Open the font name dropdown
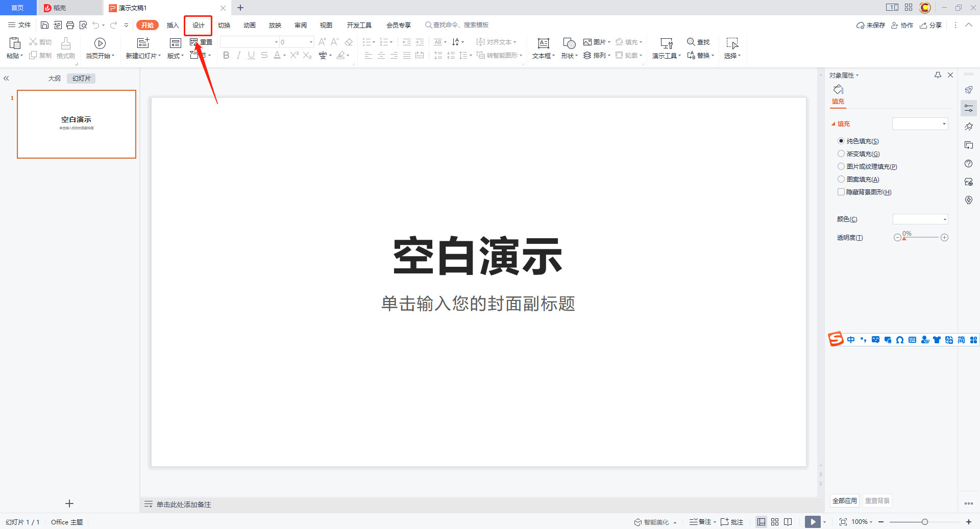This screenshot has width=980, height=529. point(276,42)
